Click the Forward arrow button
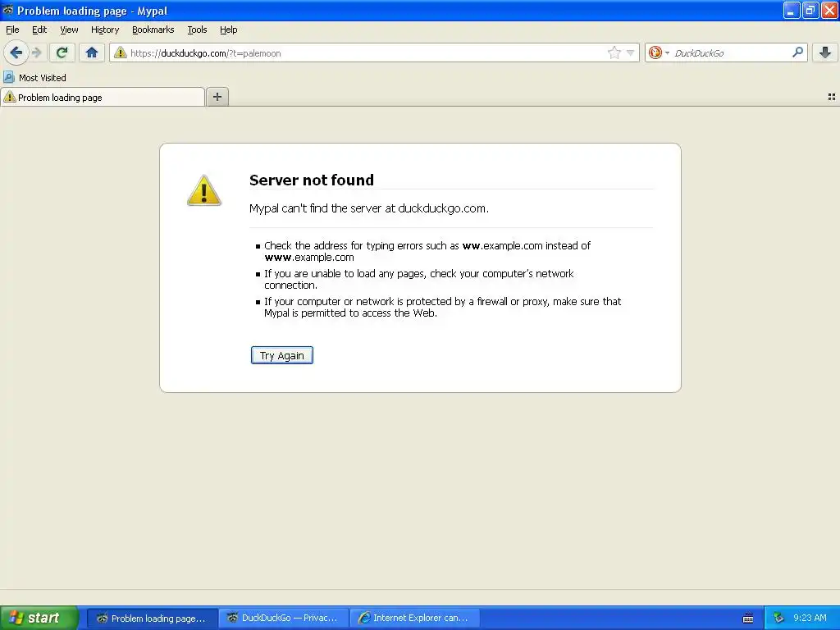 37,52
